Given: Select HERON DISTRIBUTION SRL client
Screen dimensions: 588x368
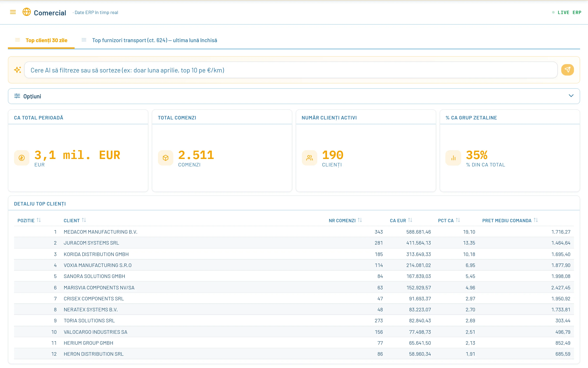Looking at the screenshot, I should tap(94, 354).
